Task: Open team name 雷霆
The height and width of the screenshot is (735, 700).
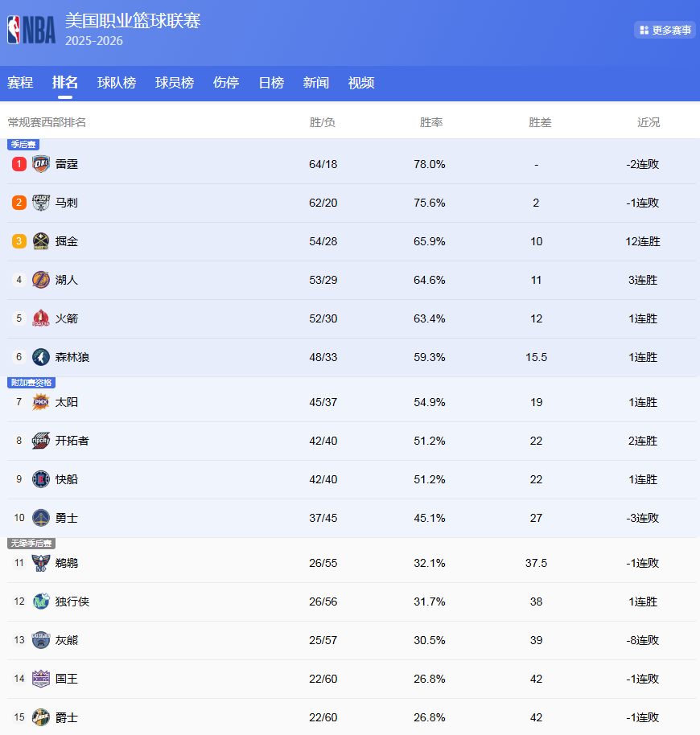Action: coord(67,164)
